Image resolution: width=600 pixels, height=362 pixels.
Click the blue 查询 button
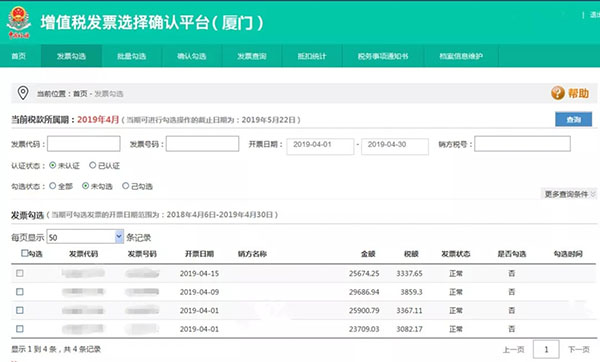(574, 120)
